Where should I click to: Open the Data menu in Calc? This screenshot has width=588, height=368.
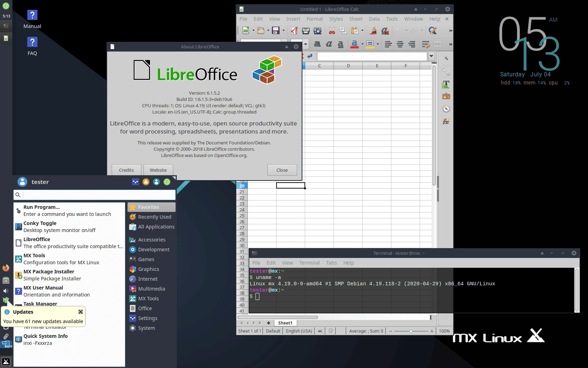pos(374,19)
